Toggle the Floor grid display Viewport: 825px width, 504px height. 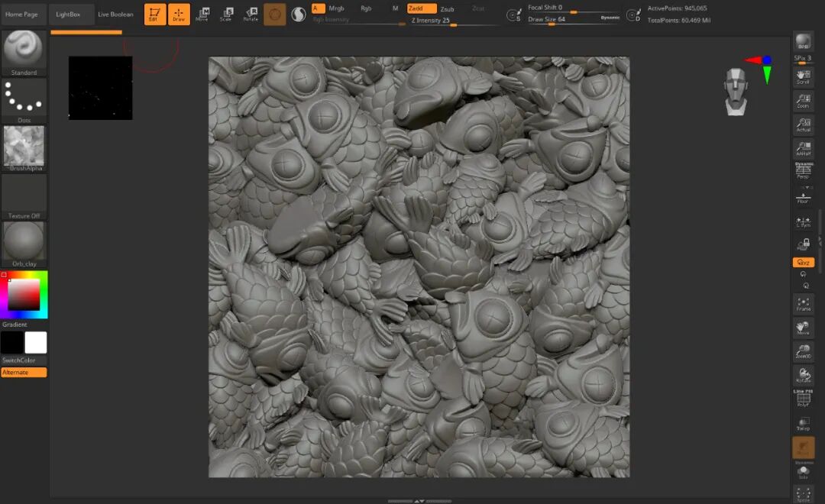803,196
